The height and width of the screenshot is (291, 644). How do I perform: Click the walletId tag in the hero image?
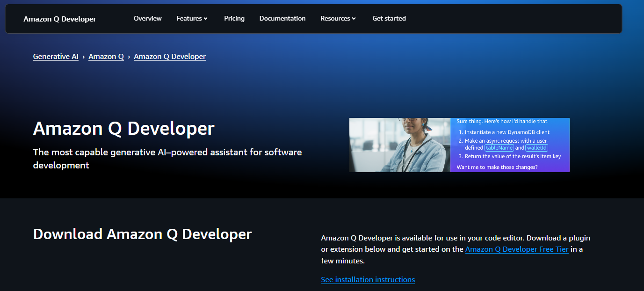[x=536, y=148]
